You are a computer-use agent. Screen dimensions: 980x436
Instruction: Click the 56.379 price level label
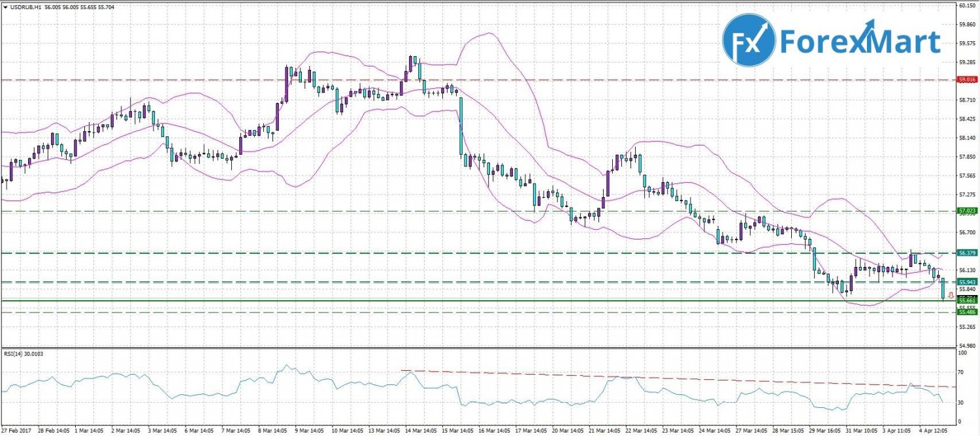pos(966,253)
